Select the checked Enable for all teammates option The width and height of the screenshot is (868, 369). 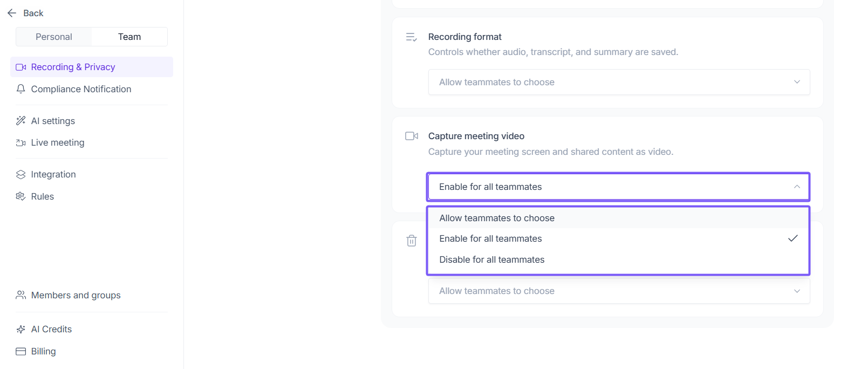(491, 238)
